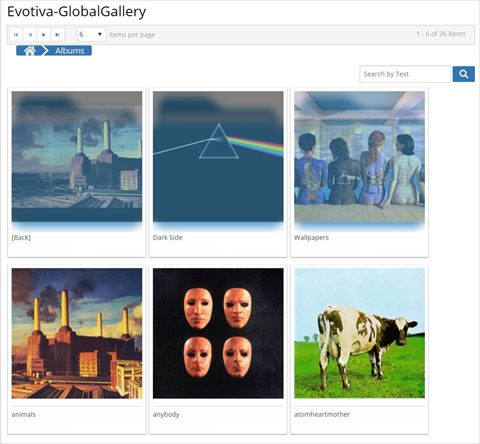Screen dimensions: 480x444
Task: Click the animals caption
Action: pyautogui.click(x=23, y=414)
